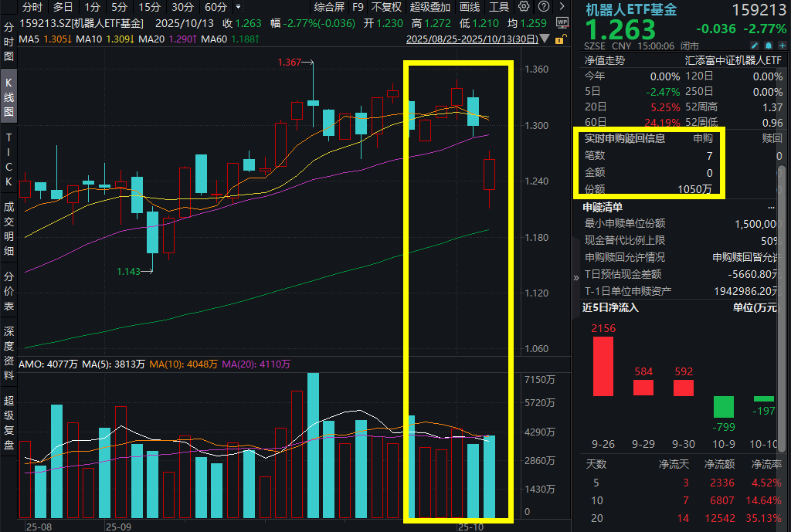This screenshot has width=791, height=532.
Task: Click the right arrow at the toolbar end
Action: 562,6
